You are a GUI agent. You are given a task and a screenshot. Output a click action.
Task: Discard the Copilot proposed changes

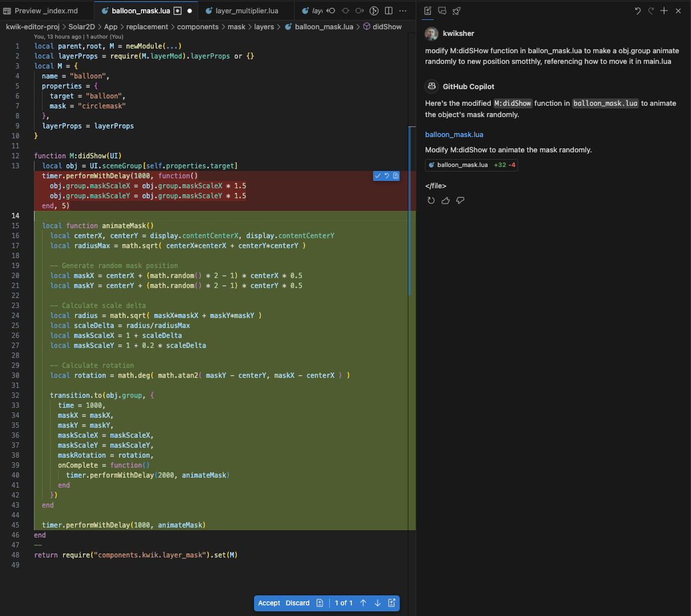coord(297,603)
